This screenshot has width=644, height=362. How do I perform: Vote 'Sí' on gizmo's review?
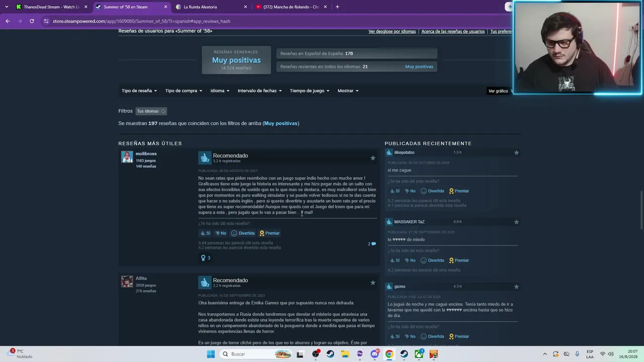click(x=395, y=336)
